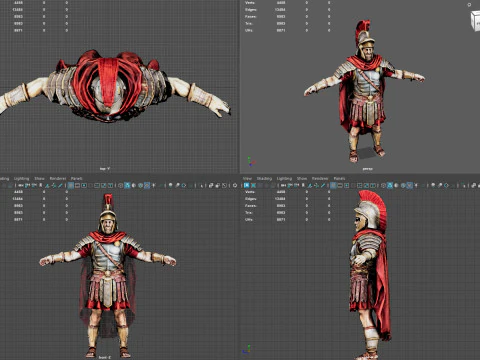Open the Shading menu in side view panel

point(264,179)
